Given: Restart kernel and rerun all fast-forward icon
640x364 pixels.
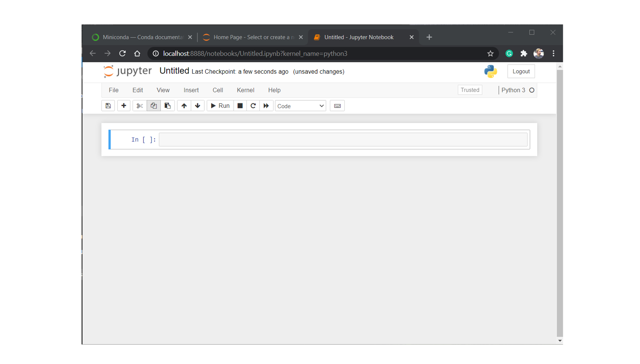Looking at the screenshot, I should click(266, 106).
